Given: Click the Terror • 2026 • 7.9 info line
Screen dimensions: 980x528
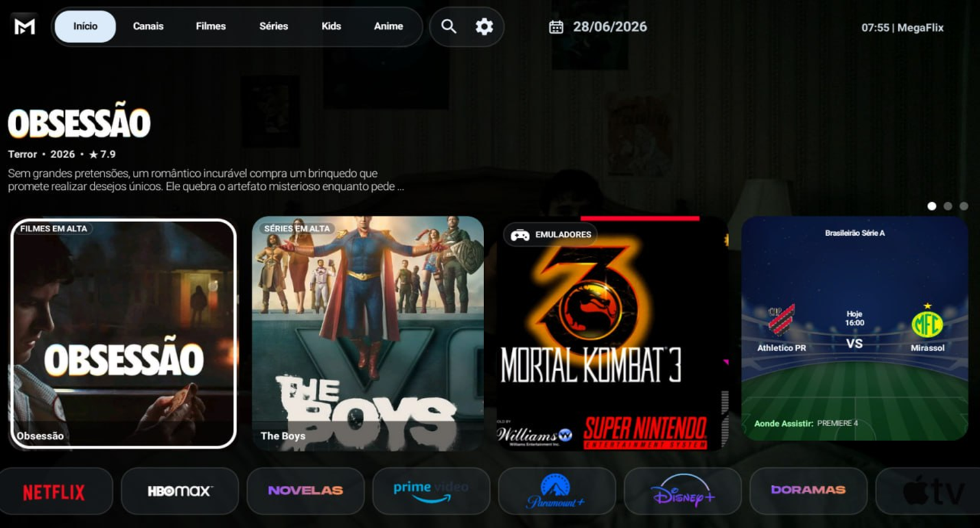Looking at the screenshot, I should click(x=62, y=154).
